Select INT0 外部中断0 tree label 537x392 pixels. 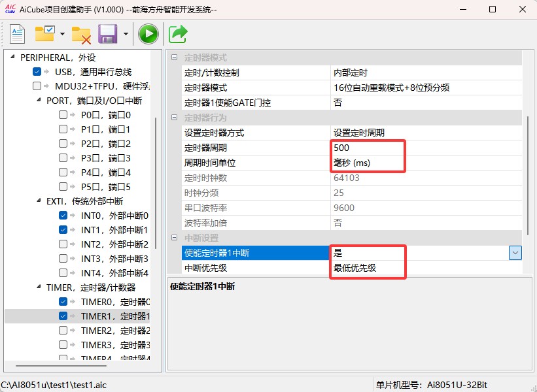(x=114, y=216)
